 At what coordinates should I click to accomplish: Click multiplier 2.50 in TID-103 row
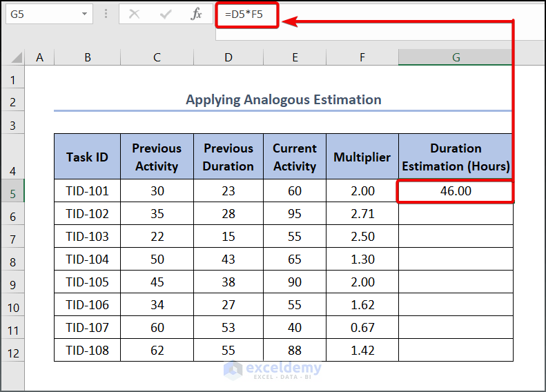[362, 237]
